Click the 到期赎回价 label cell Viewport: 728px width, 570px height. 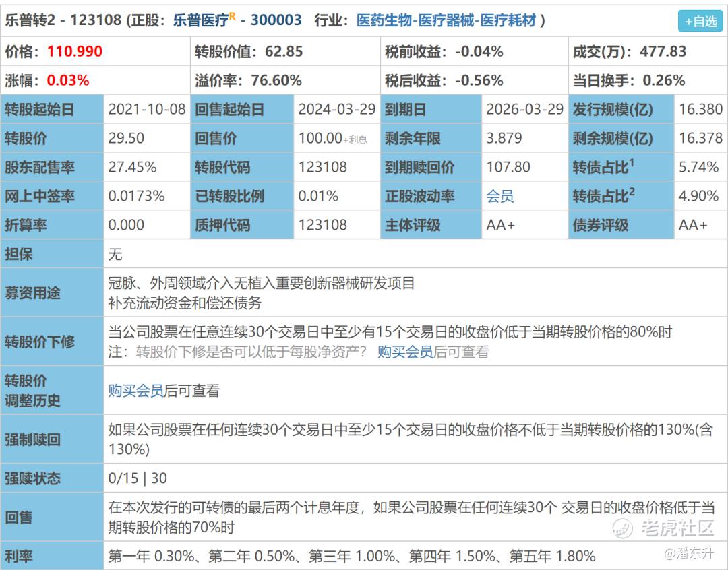(431, 167)
